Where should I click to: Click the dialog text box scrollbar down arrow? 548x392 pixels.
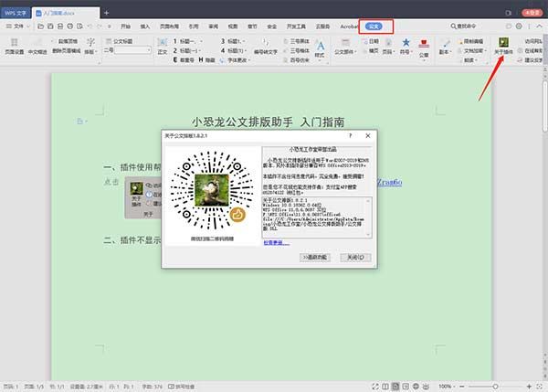[368, 235]
